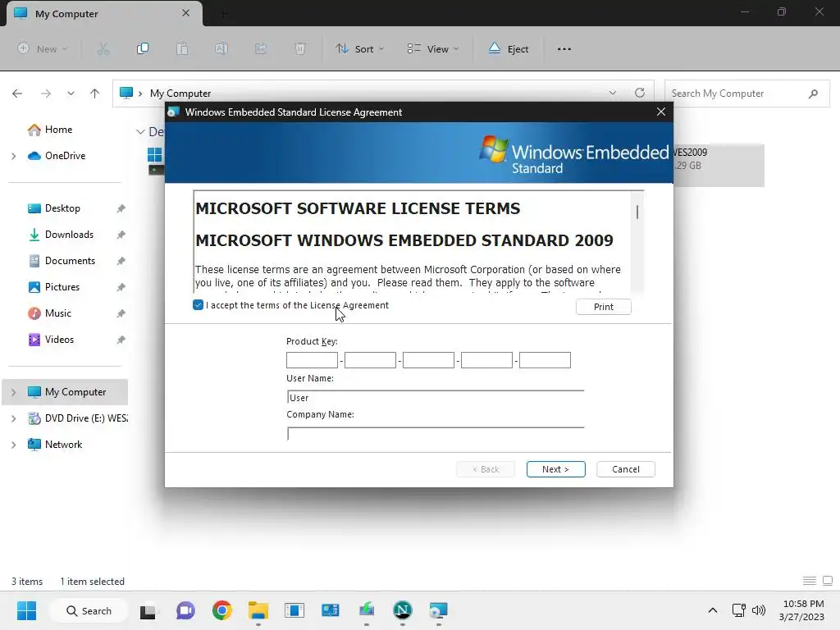Click the User Name text field
The height and width of the screenshot is (630, 840).
tap(436, 398)
